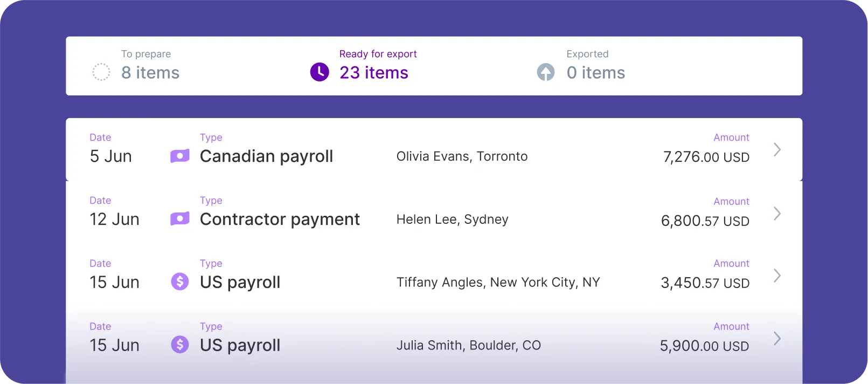Click the 7,276.00 USD amount

[706, 157]
